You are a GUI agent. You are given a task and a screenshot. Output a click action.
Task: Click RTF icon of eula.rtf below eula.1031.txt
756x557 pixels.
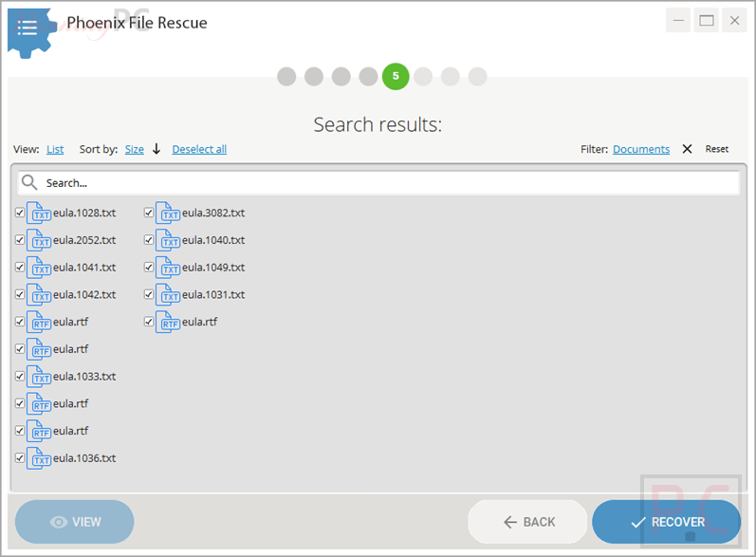168,322
